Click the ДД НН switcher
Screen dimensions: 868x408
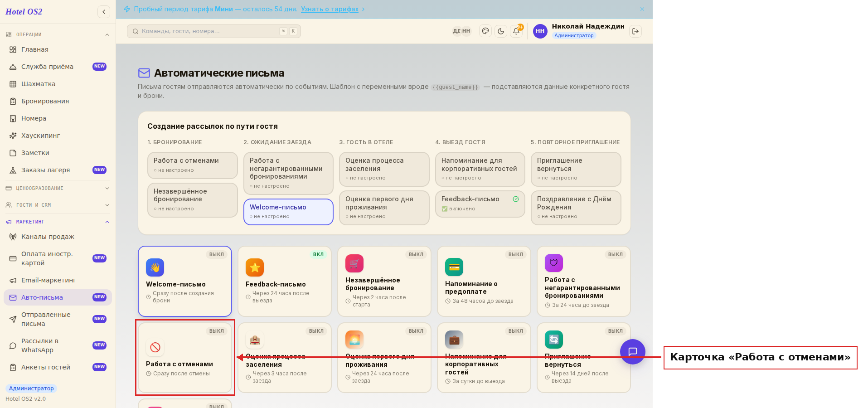coord(461,31)
